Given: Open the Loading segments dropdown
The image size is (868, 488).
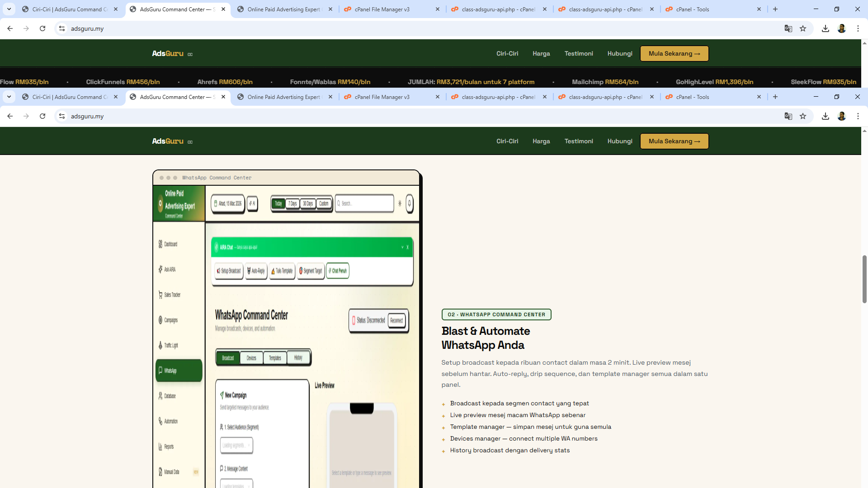Looking at the screenshot, I should click(x=236, y=445).
